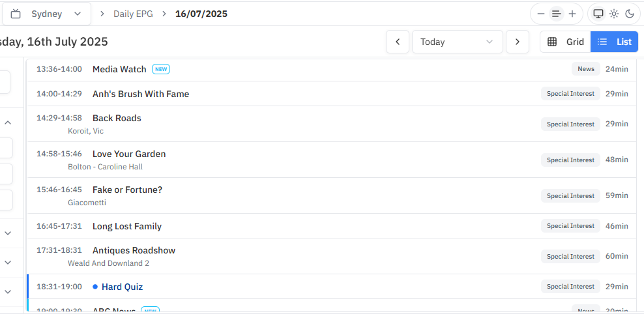644x316 pixels.
Task: Open the Love Your Garden programme
Action: tap(331, 160)
